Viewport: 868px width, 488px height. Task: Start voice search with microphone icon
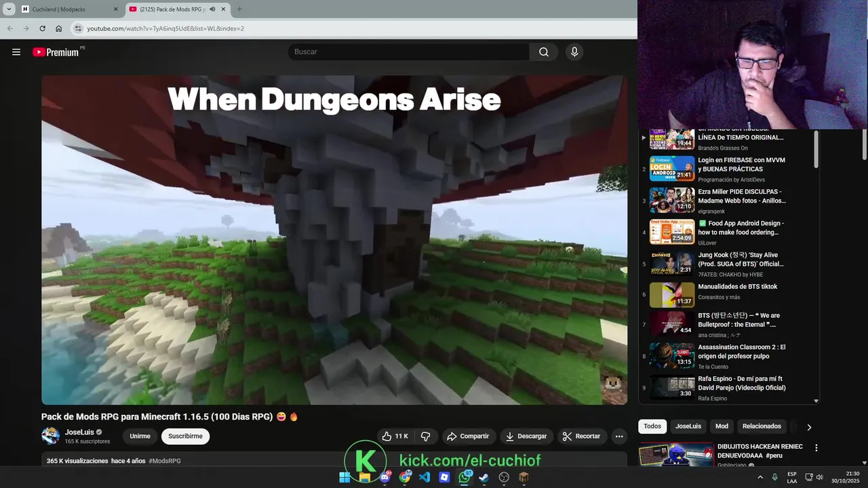pos(574,52)
